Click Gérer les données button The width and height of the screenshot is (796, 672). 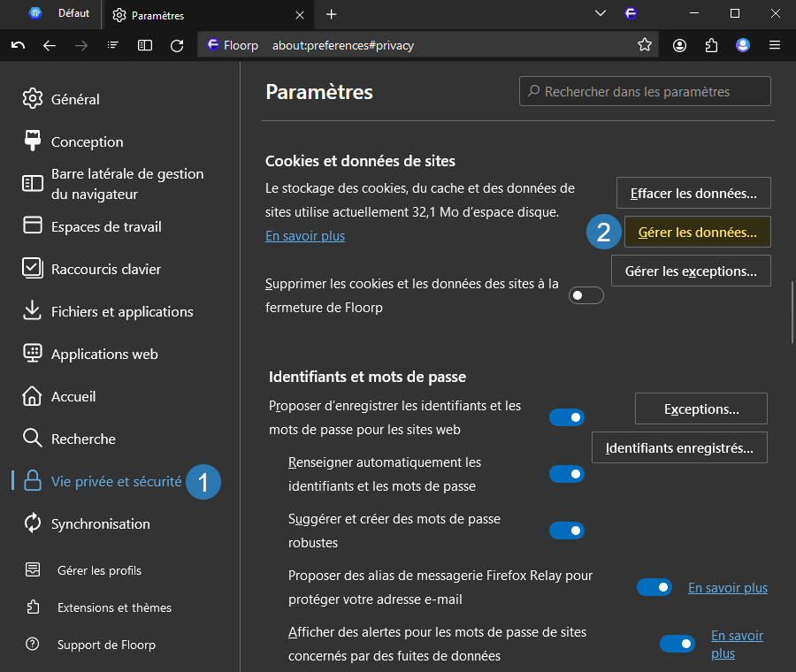697,232
